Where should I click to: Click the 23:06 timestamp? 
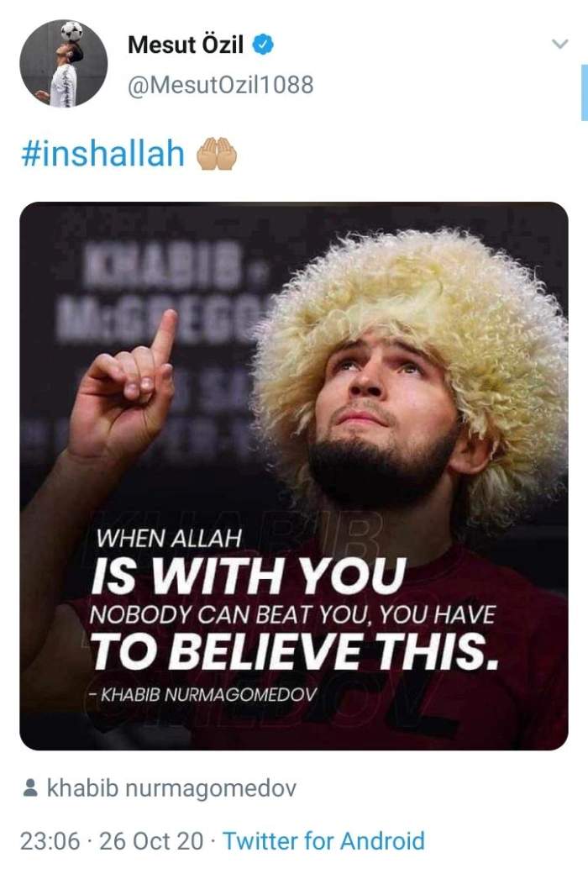50,841
